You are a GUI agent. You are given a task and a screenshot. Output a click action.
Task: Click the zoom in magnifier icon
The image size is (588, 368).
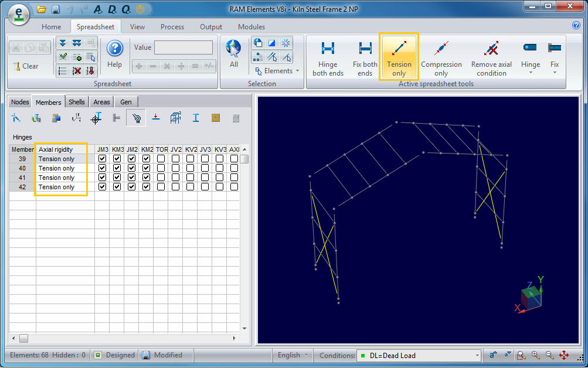click(x=536, y=355)
